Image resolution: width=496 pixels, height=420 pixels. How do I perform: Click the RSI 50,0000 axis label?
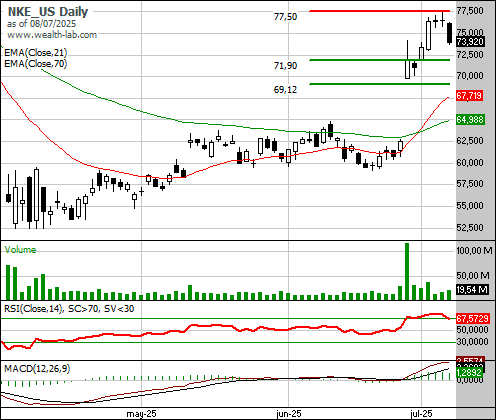click(x=472, y=330)
